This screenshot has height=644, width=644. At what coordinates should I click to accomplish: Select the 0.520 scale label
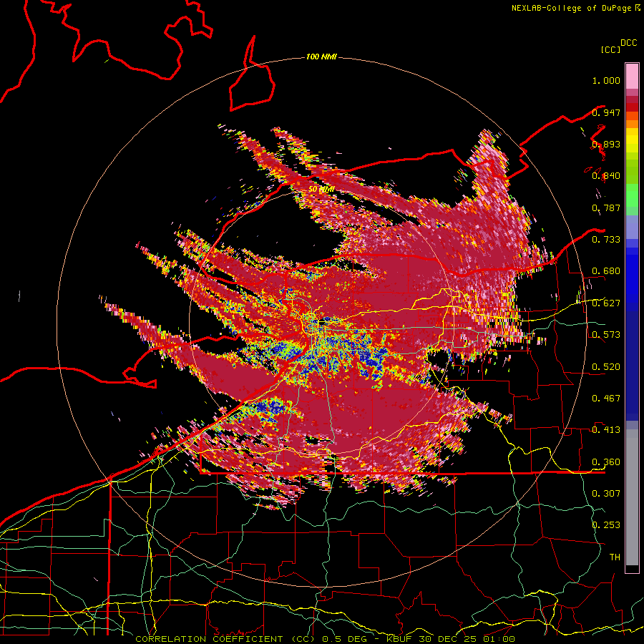pos(606,366)
